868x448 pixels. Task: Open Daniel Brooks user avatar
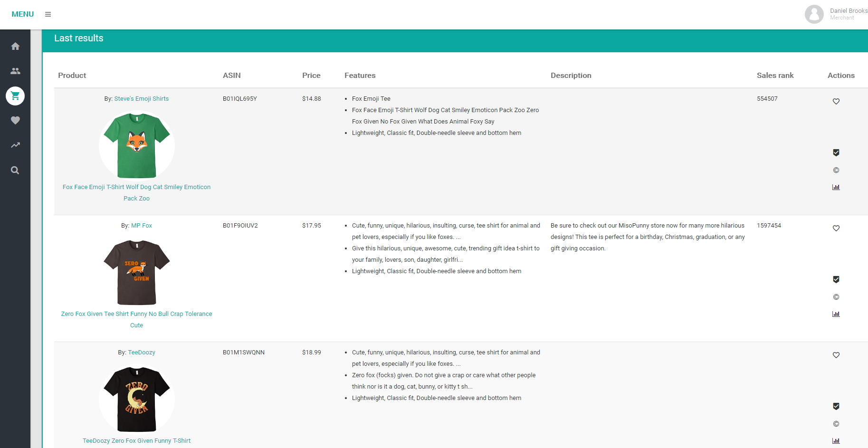tap(814, 14)
